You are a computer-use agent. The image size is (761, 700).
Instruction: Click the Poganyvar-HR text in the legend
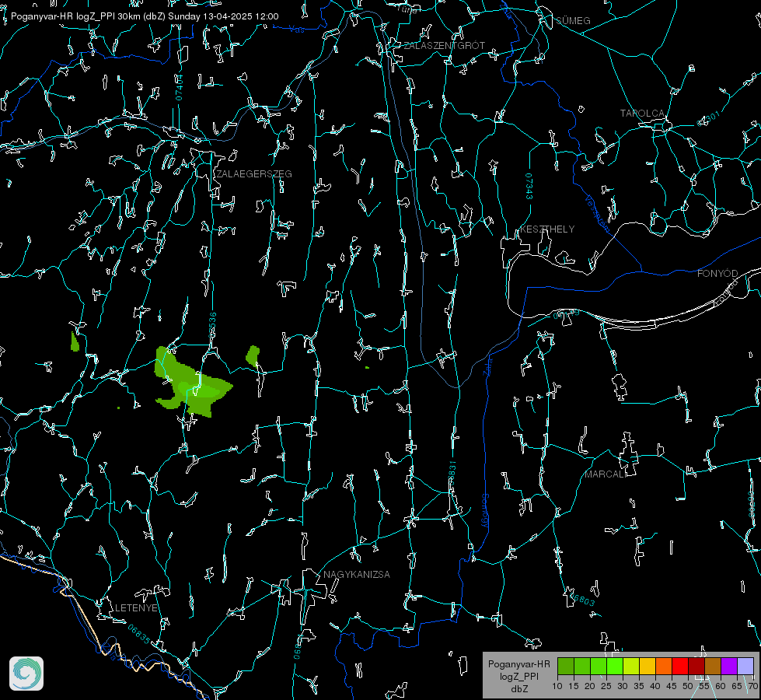[x=518, y=664]
